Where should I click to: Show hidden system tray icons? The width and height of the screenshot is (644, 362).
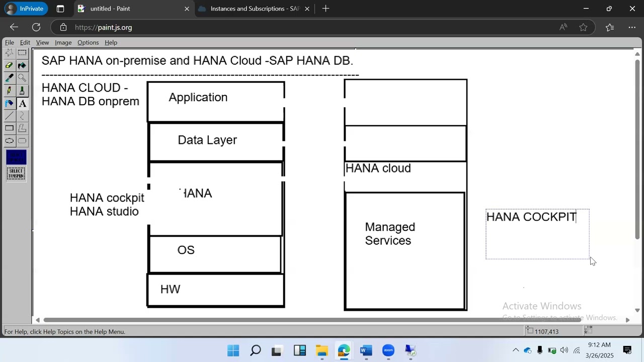tap(516, 350)
